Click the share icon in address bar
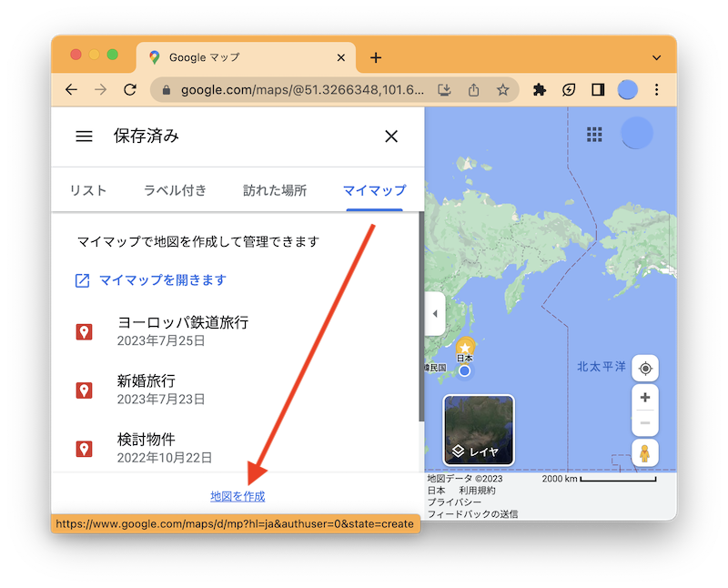 click(473, 89)
